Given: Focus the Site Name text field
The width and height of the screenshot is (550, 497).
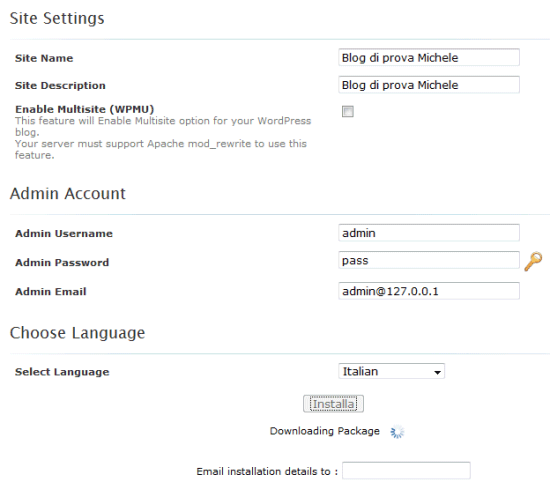Looking at the screenshot, I should (x=429, y=58).
